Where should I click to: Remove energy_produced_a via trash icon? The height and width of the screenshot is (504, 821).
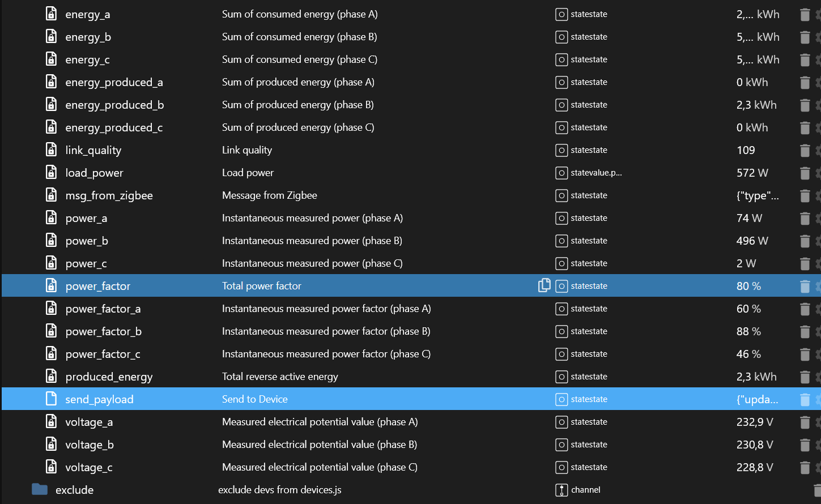[x=805, y=82]
